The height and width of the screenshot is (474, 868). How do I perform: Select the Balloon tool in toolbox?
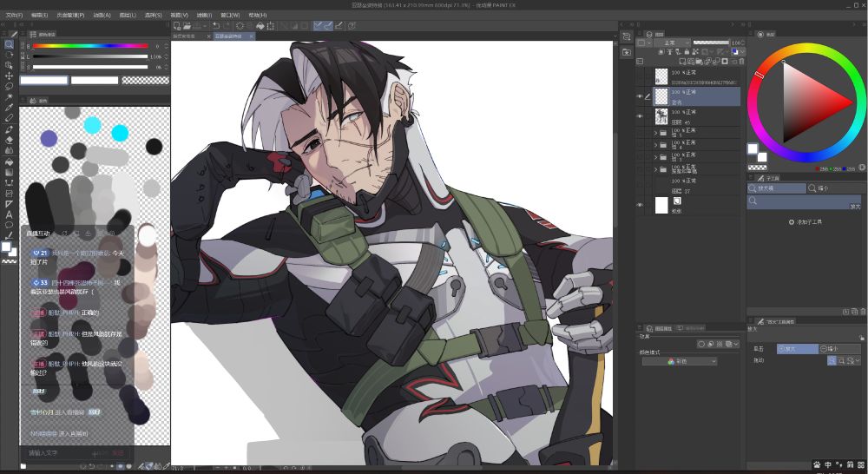9,225
